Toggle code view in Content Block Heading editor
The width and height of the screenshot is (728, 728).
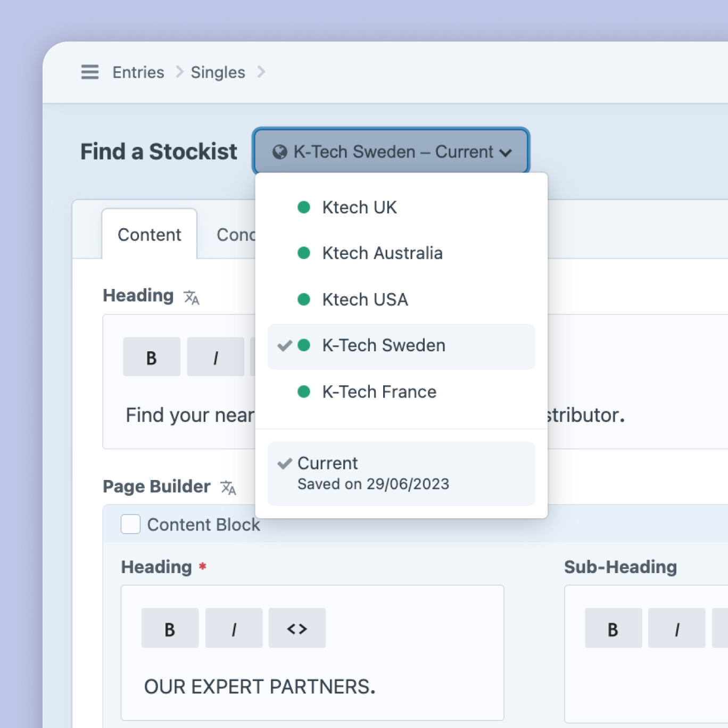[297, 628]
